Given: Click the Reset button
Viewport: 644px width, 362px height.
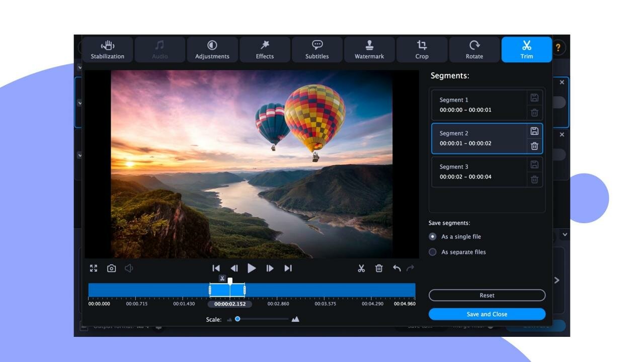Looking at the screenshot, I should pyautogui.click(x=487, y=295).
